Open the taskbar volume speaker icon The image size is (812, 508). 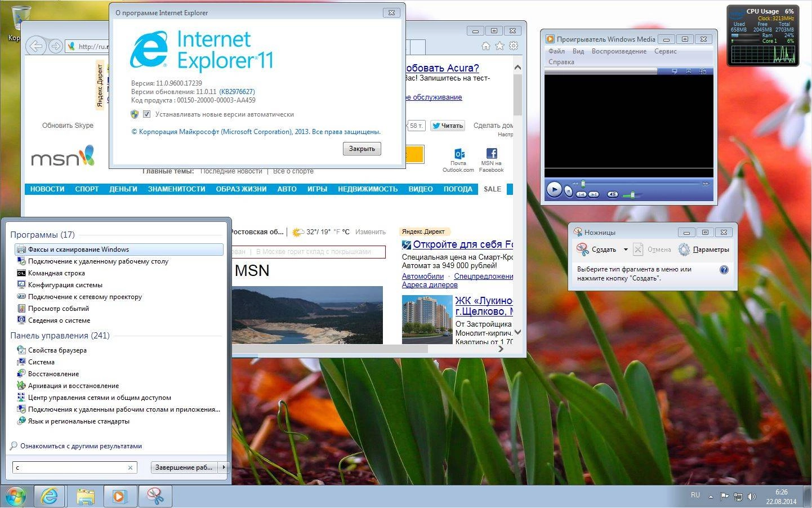pyautogui.click(x=751, y=497)
